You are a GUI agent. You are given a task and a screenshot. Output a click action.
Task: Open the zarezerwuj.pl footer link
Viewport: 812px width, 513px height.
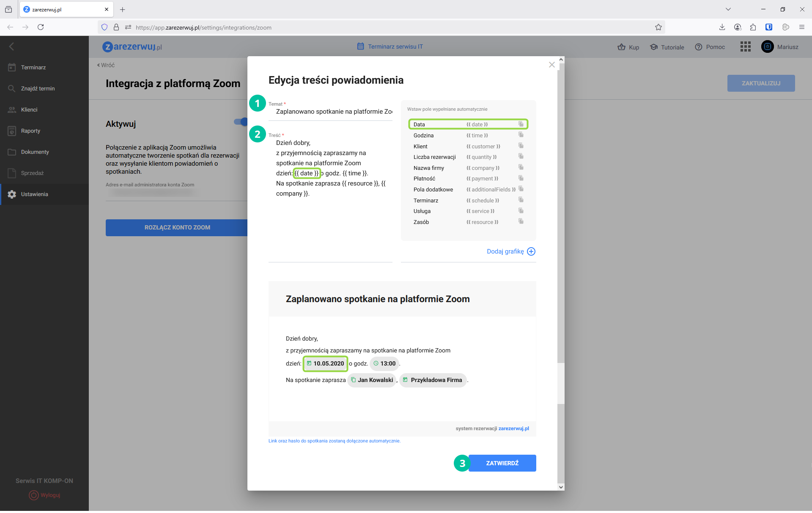[x=513, y=428]
